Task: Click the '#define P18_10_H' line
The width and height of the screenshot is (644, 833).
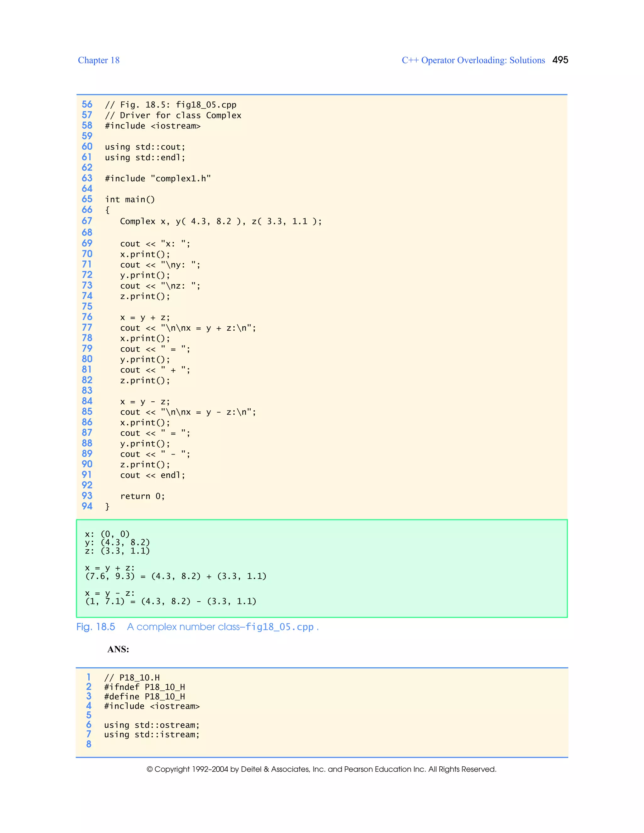Action: click(145, 697)
